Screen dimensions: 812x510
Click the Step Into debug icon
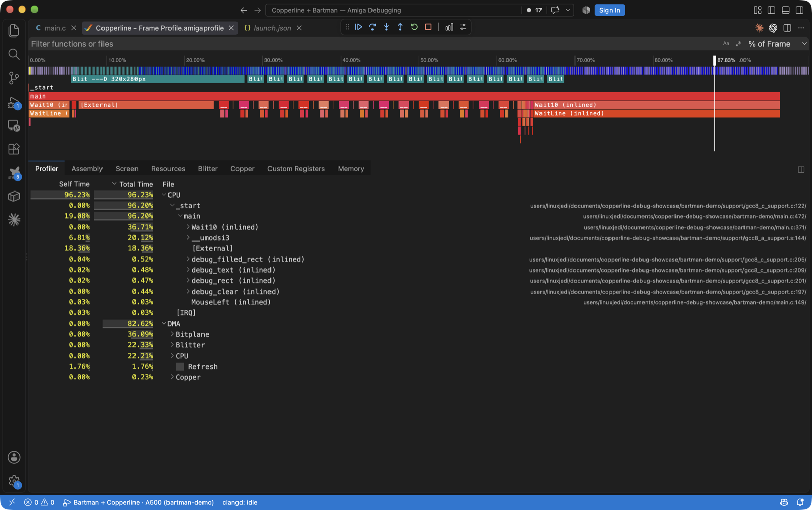[386, 27]
